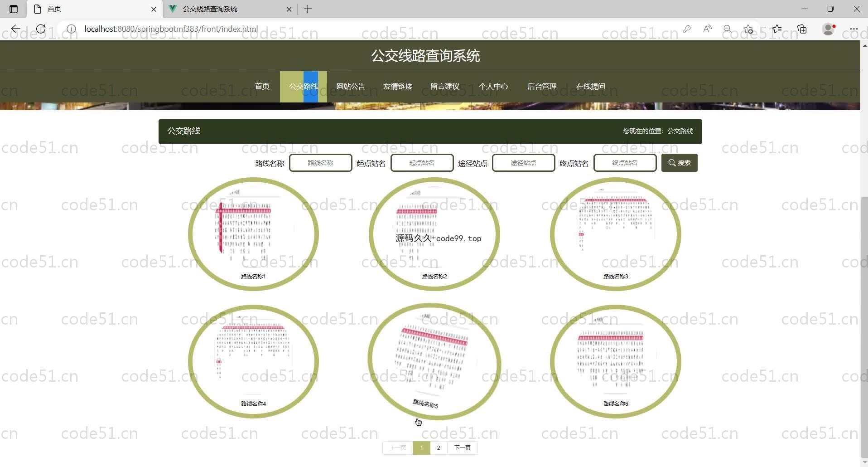Click the 上一页 pagination button
The width and height of the screenshot is (868, 467).
398,448
